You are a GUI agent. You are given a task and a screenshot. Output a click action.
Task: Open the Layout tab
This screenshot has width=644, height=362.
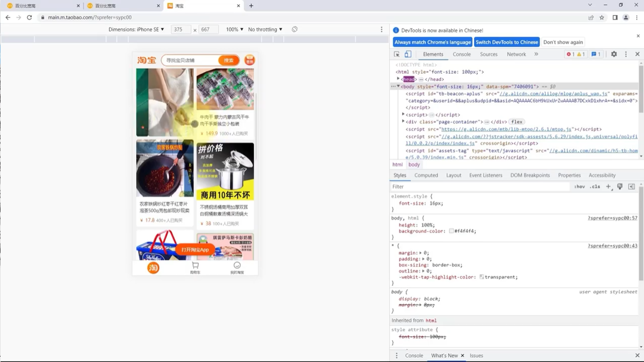(454, 175)
